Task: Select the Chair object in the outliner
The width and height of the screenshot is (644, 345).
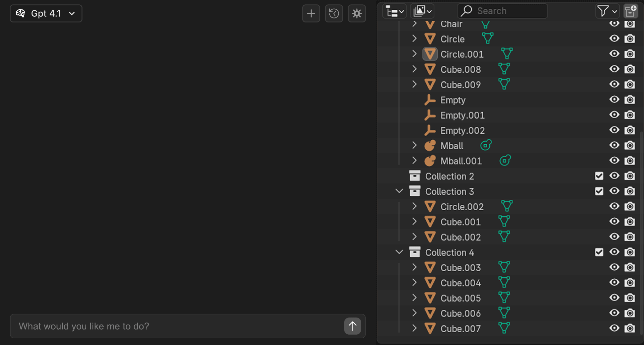Action: tap(451, 24)
